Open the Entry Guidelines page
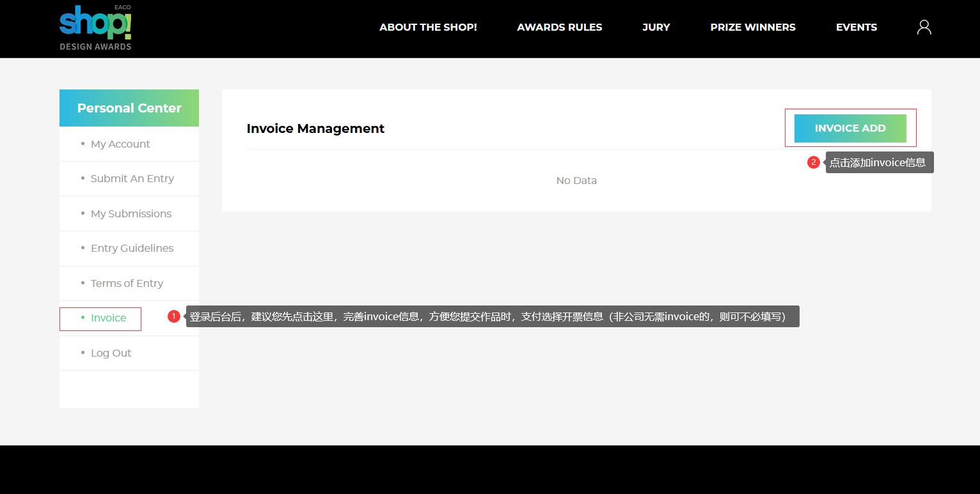Viewport: 980px width, 494px height. pyautogui.click(x=132, y=249)
